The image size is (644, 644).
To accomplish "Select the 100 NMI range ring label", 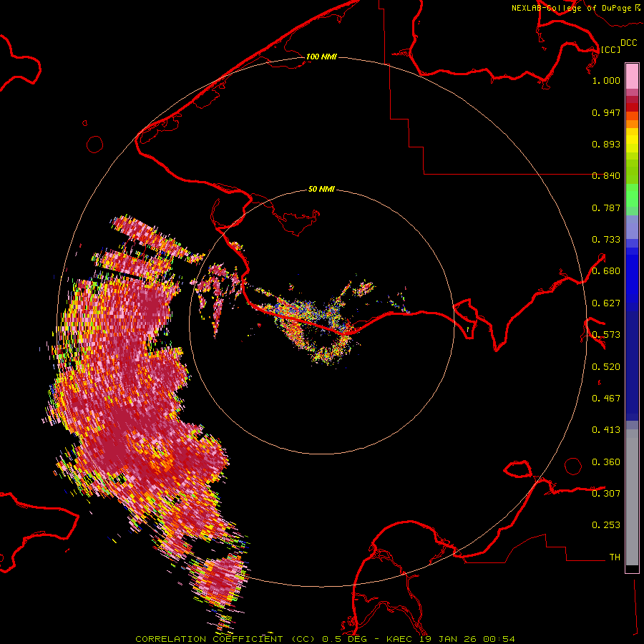I will tap(321, 57).
